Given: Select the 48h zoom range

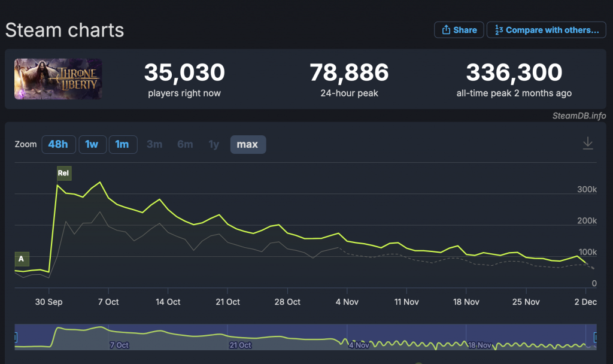Looking at the screenshot, I should pos(58,144).
